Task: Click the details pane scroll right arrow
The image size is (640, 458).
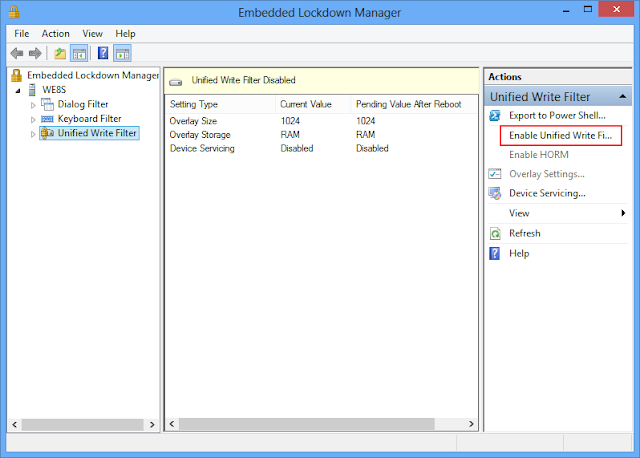Action: coord(471,424)
